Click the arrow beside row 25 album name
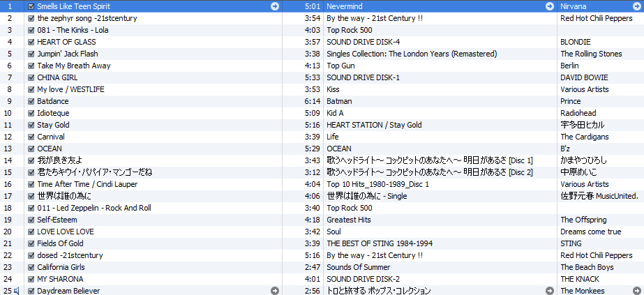The width and height of the screenshot is (644, 295). (x=550, y=291)
